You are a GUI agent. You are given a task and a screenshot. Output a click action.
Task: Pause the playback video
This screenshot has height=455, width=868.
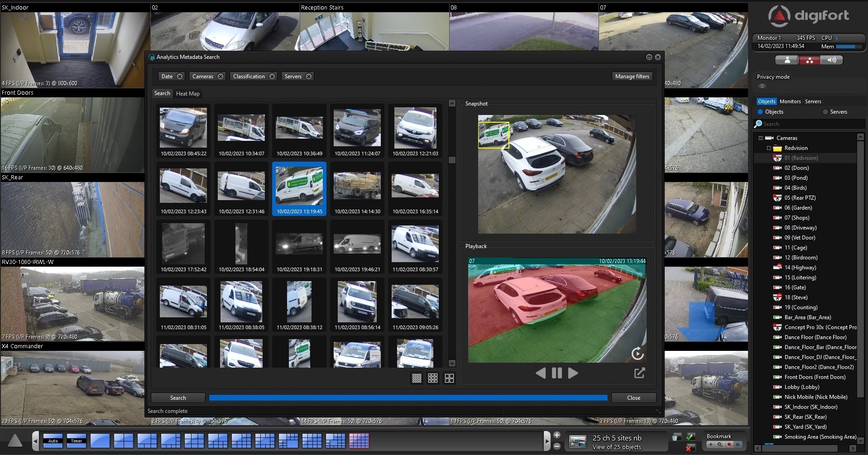557,373
